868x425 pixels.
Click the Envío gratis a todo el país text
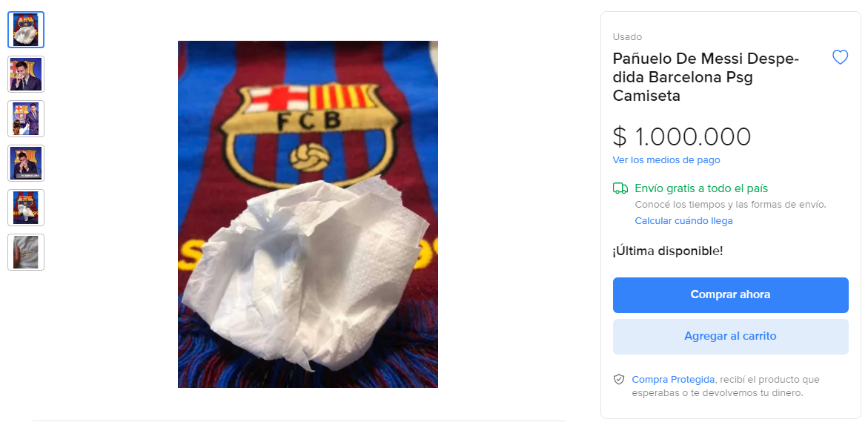coord(701,188)
